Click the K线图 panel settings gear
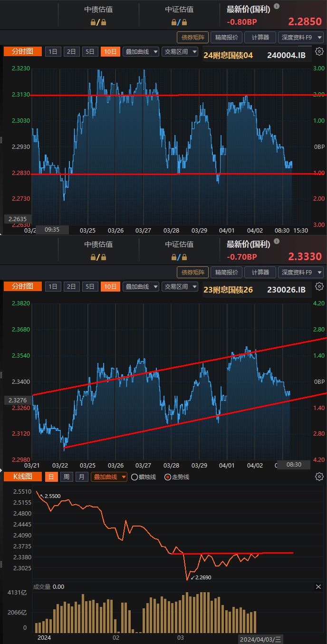Viewport: 327px width, 644px height. pyautogui.click(x=319, y=477)
